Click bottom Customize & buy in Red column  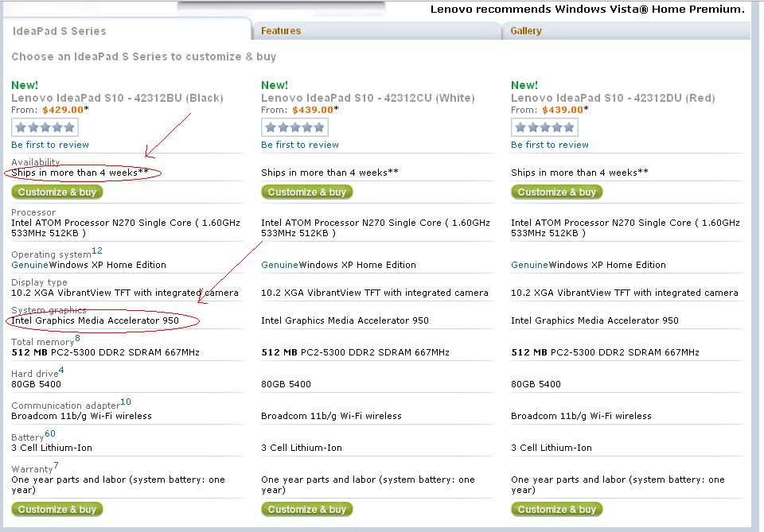557,509
